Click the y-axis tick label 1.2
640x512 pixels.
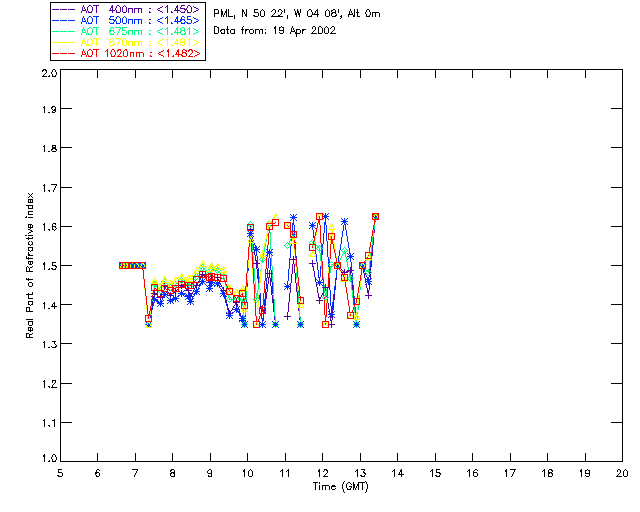(x=49, y=384)
